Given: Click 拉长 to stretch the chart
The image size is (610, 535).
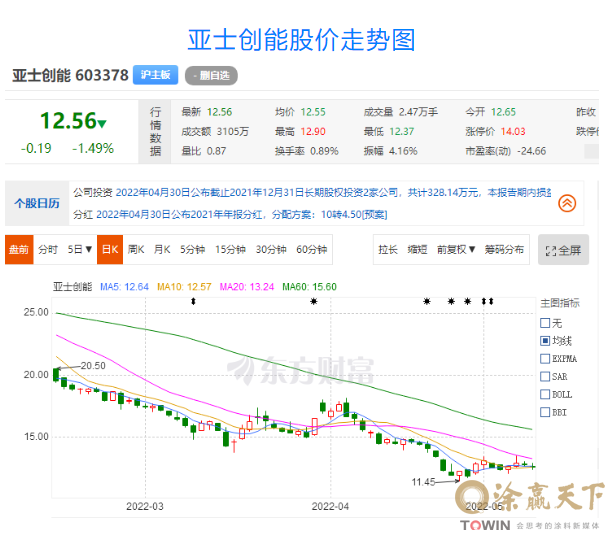Looking at the screenshot, I should click(x=388, y=249).
